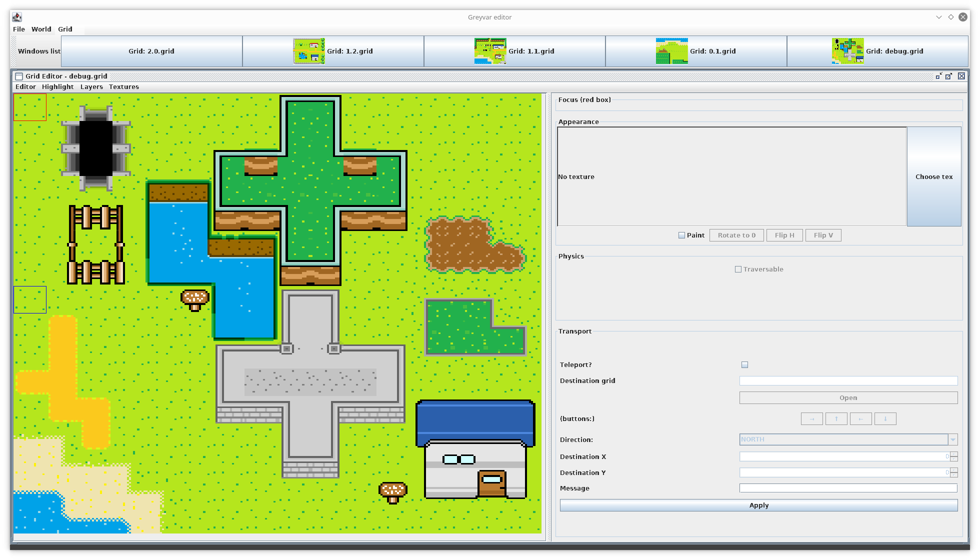Screen dimensions: 980x560
Task: Click the Destination grid input field
Action: [848, 380]
